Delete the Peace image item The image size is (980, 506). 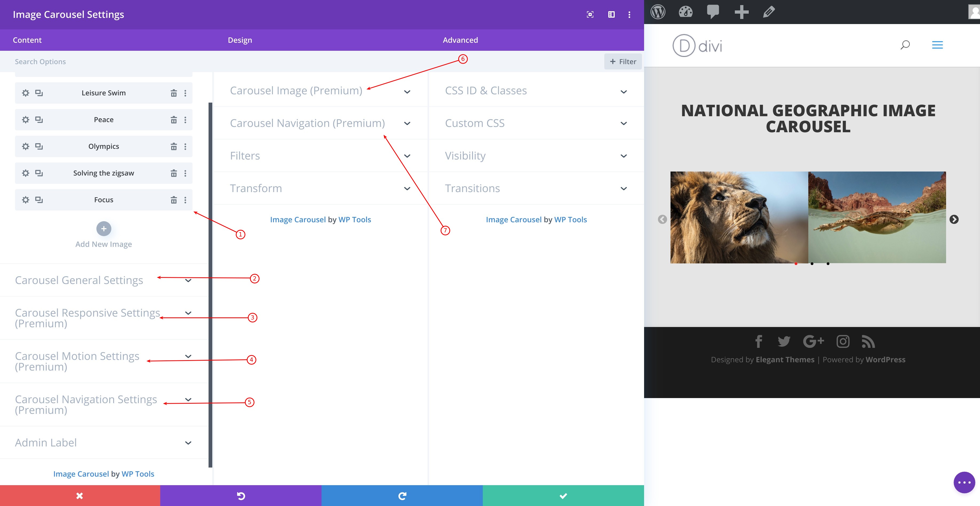tap(174, 119)
